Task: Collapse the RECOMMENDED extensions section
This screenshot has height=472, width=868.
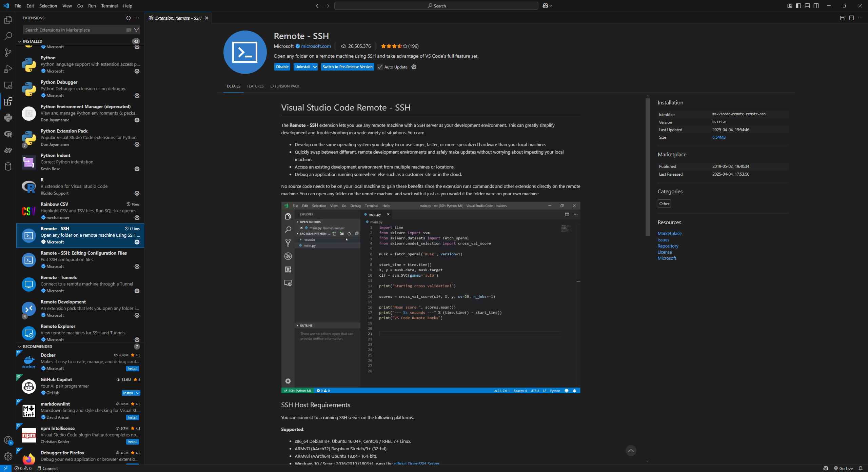Action: click(20, 347)
